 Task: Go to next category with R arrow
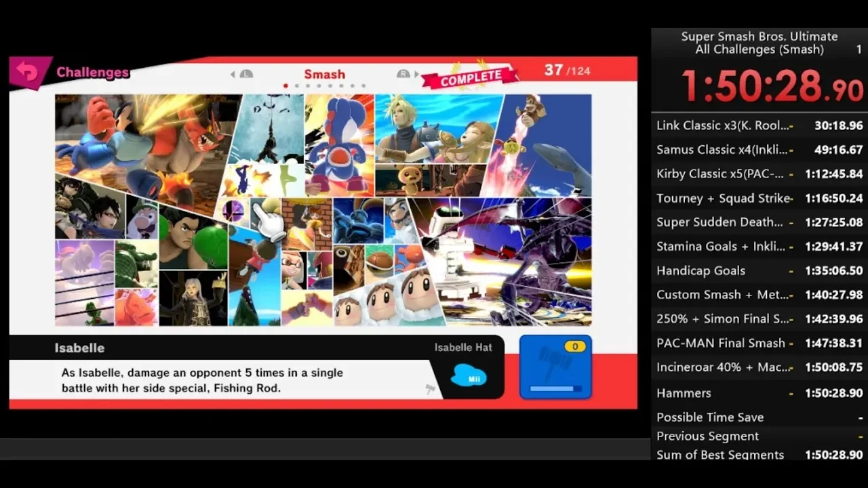coord(408,74)
